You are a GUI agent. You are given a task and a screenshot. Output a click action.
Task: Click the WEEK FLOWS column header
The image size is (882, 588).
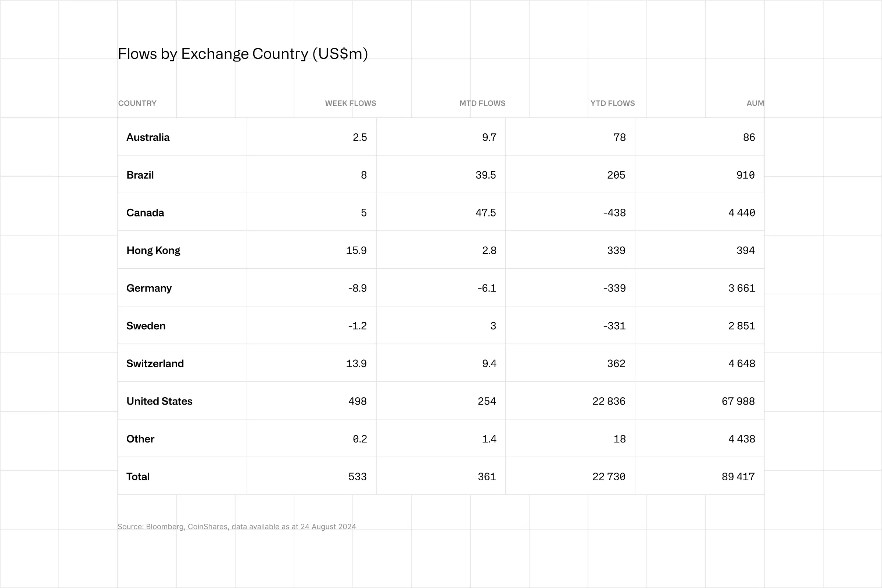point(350,103)
